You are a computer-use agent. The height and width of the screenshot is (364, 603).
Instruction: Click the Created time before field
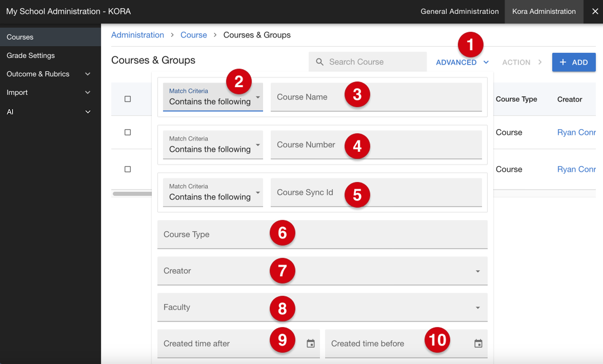(x=406, y=343)
